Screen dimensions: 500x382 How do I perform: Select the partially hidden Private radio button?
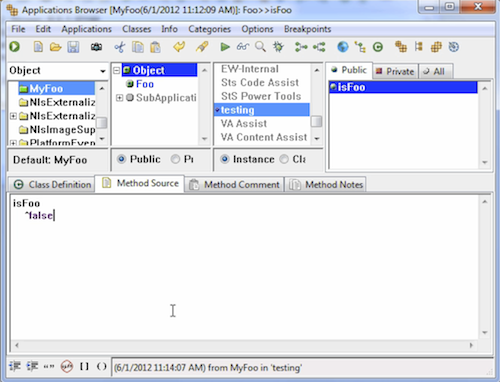point(175,159)
